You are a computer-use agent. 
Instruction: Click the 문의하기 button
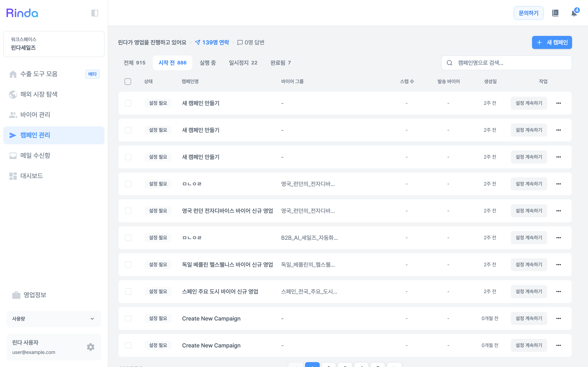[528, 13]
